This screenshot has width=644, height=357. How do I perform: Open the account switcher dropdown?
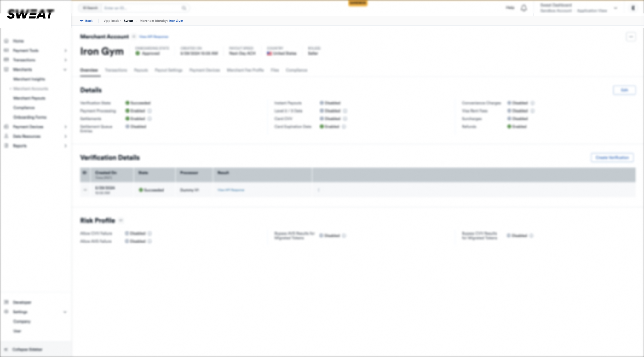[x=615, y=8]
